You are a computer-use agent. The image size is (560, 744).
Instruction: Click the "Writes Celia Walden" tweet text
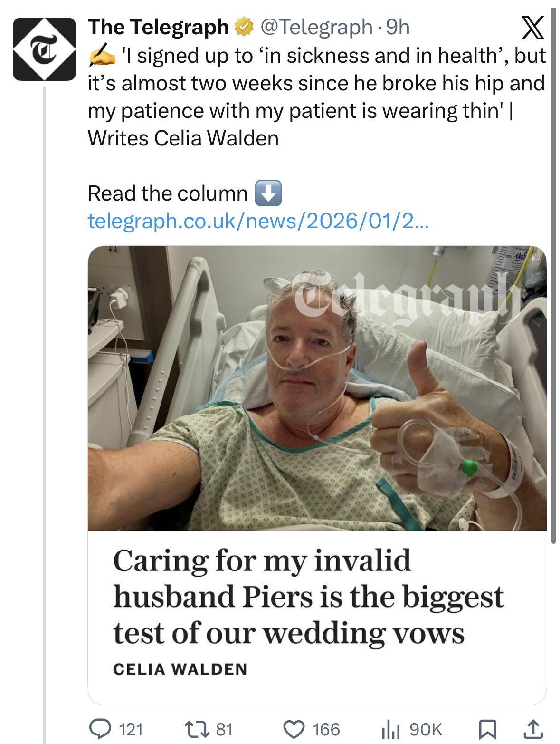[x=183, y=138]
